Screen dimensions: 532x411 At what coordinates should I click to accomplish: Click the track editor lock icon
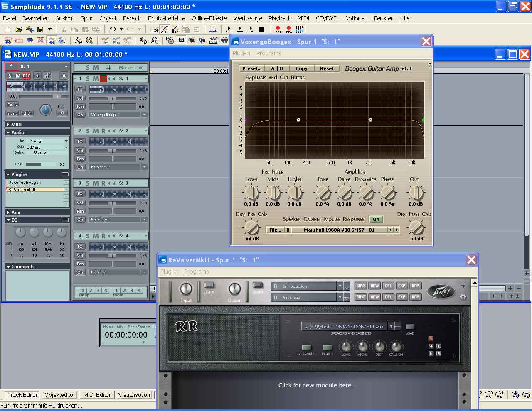tap(47, 76)
